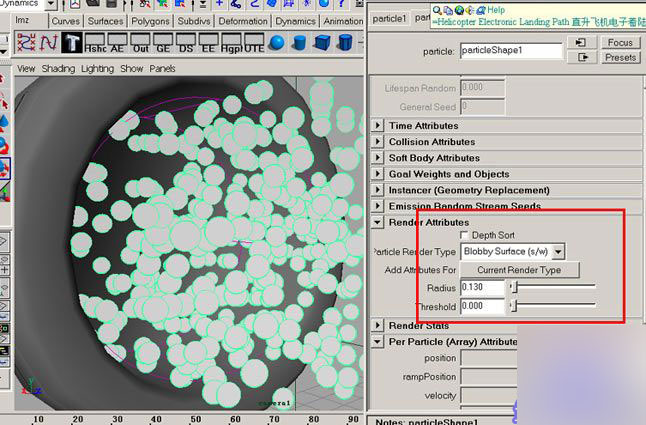Collapse Per Particle (Array) Attributes section
Image resolution: width=646 pixels, height=425 pixels.
pyautogui.click(x=377, y=341)
